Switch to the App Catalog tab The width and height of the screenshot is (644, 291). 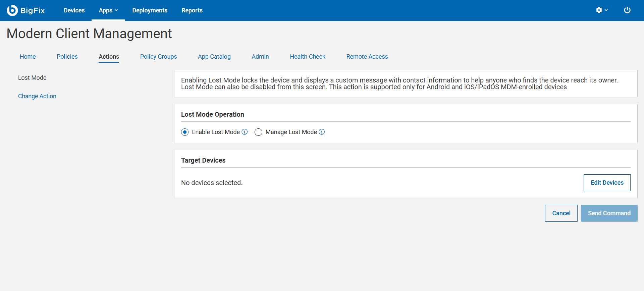pyautogui.click(x=214, y=57)
